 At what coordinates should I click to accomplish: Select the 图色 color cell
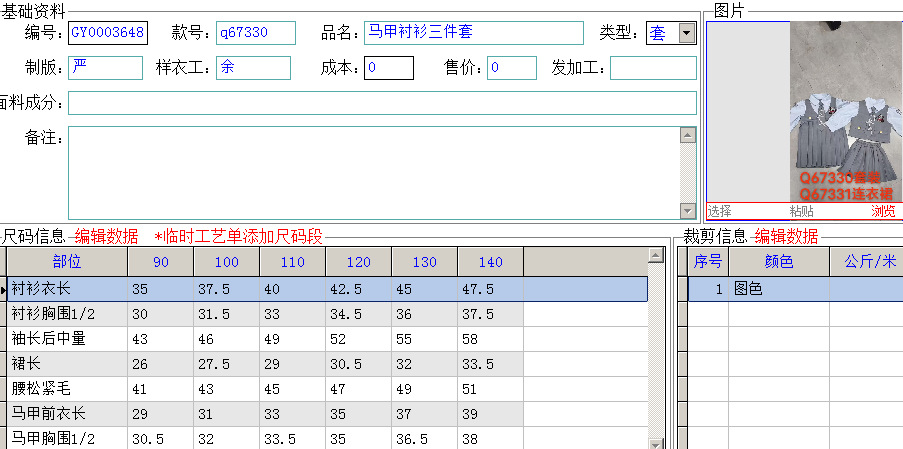[x=779, y=289]
